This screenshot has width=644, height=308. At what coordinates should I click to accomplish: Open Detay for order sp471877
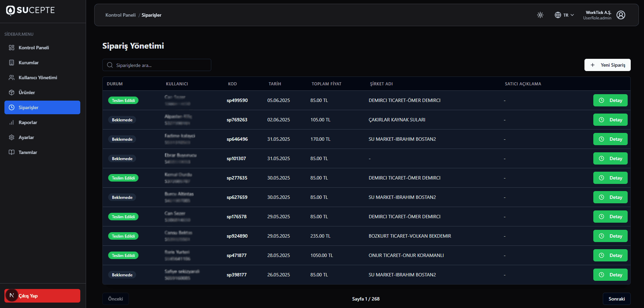pos(610,255)
